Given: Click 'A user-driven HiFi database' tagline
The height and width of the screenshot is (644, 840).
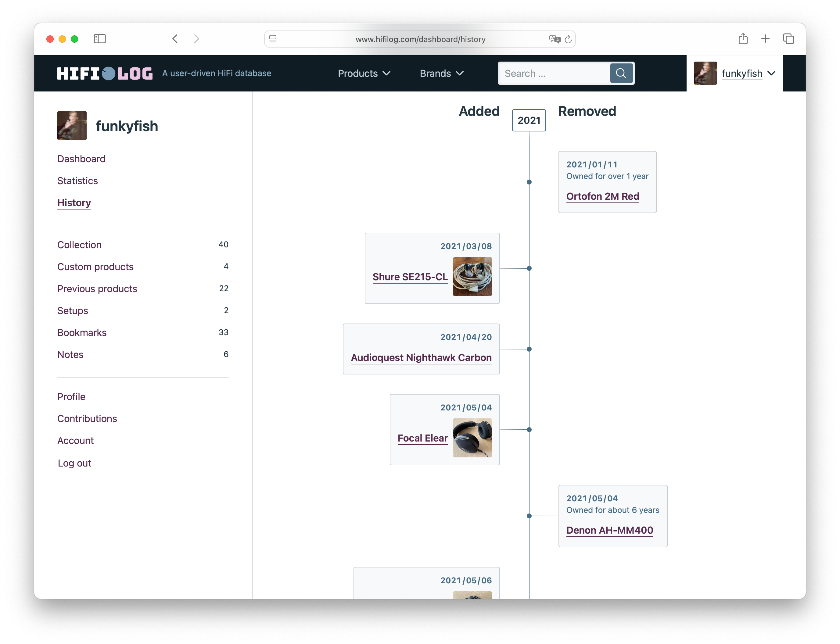Looking at the screenshot, I should coord(217,73).
